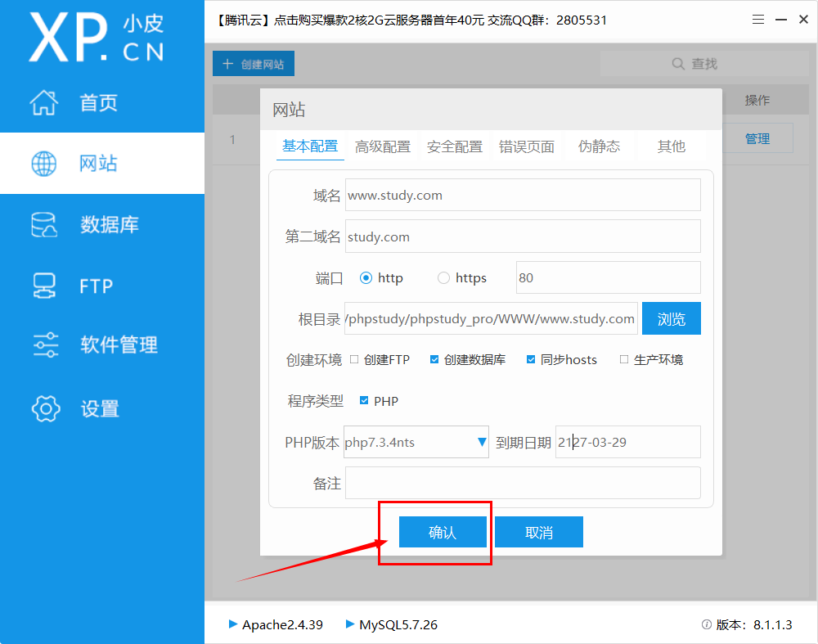
Task: Click the 操作 column header
Action: point(757,100)
